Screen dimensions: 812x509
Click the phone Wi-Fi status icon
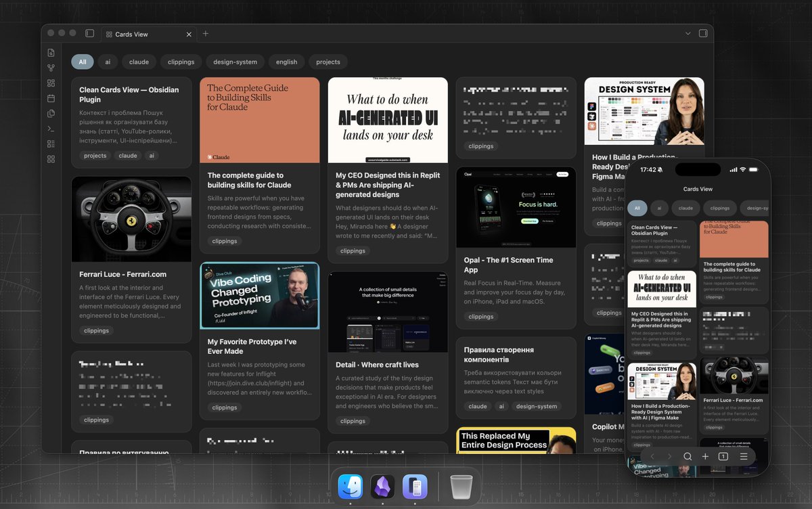pos(742,169)
